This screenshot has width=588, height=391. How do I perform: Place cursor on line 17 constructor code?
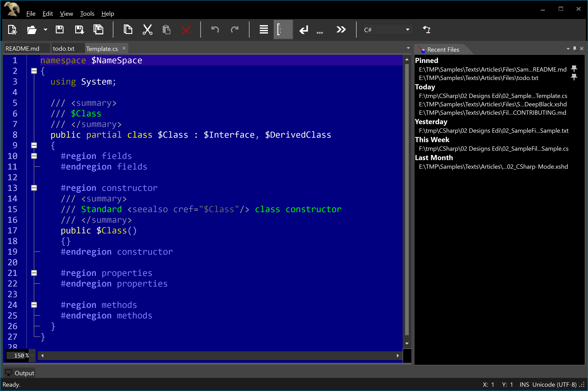(99, 231)
